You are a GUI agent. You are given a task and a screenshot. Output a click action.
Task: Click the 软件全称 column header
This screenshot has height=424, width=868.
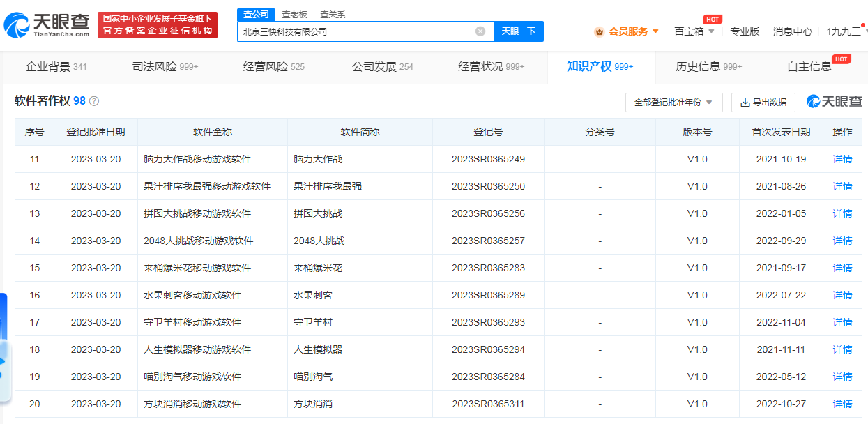tap(213, 132)
